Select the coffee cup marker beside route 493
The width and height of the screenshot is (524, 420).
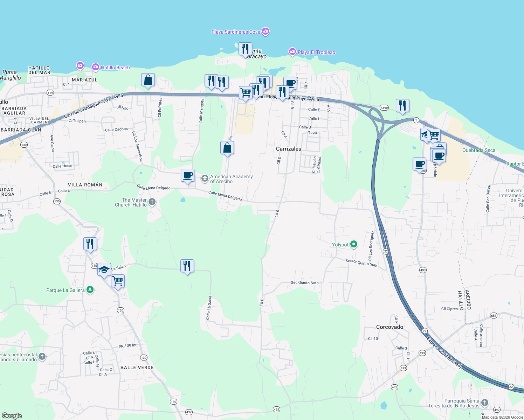click(x=419, y=164)
